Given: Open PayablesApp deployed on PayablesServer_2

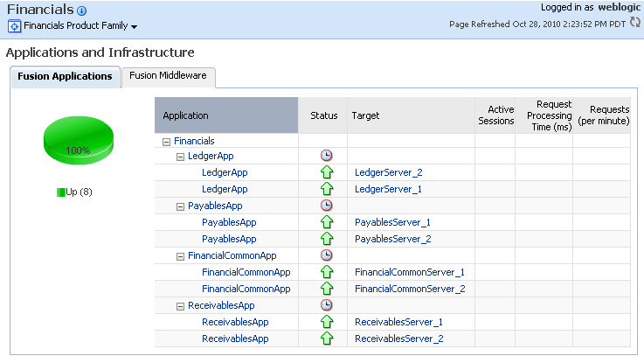Looking at the screenshot, I should tap(229, 239).
